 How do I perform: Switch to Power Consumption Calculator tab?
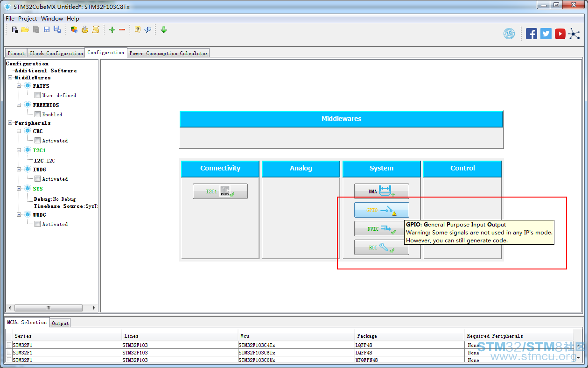[x=168, y=53]
